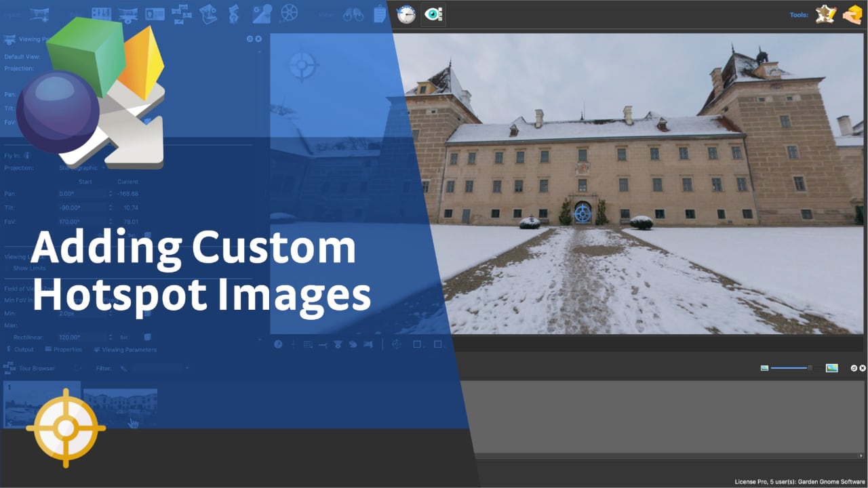Open the Google map pin icon
Image resolution: width=868 pixels, height=488 pixels.
tap(261, 13)
